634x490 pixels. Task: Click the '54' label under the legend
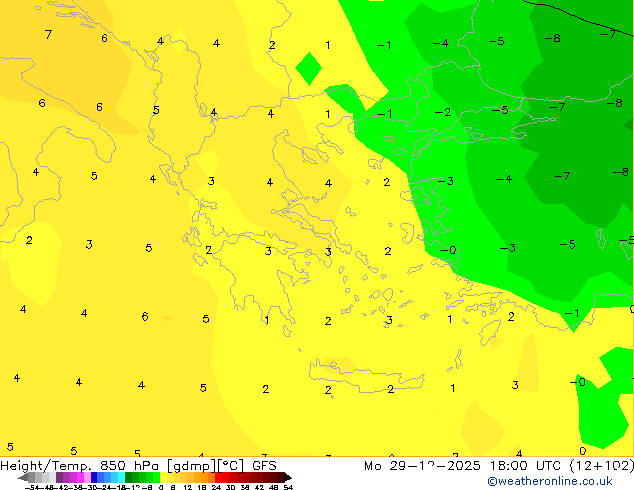pos(288,487)
